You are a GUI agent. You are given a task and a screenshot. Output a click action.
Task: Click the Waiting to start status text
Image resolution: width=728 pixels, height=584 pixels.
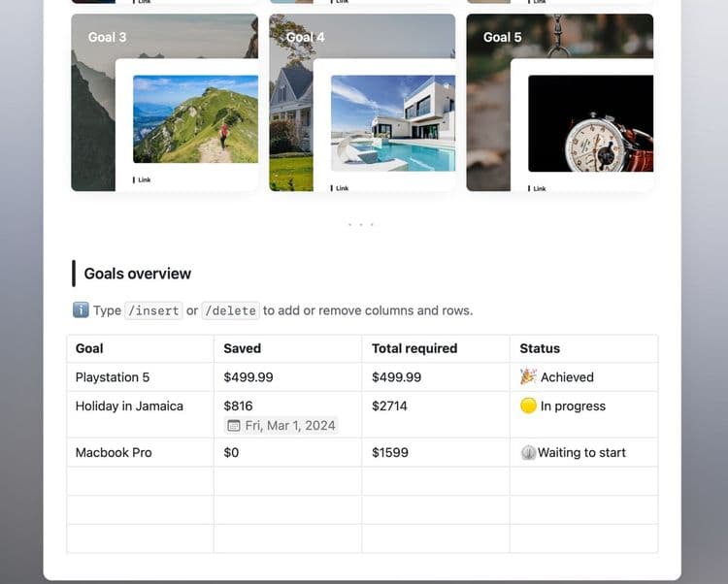coord(581,452)
